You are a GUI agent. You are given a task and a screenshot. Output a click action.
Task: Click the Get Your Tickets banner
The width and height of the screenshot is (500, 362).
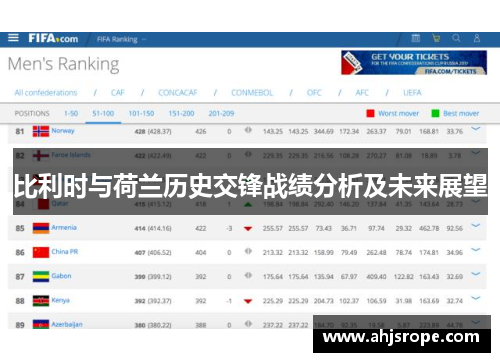coord(414,63)
